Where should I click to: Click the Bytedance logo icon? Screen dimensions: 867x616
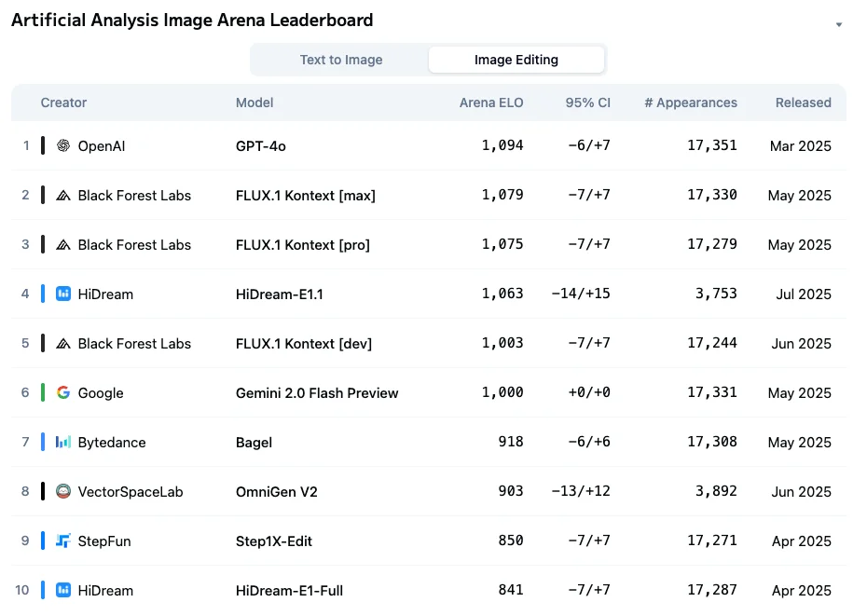pyautogui.click(x=63, y=442)
